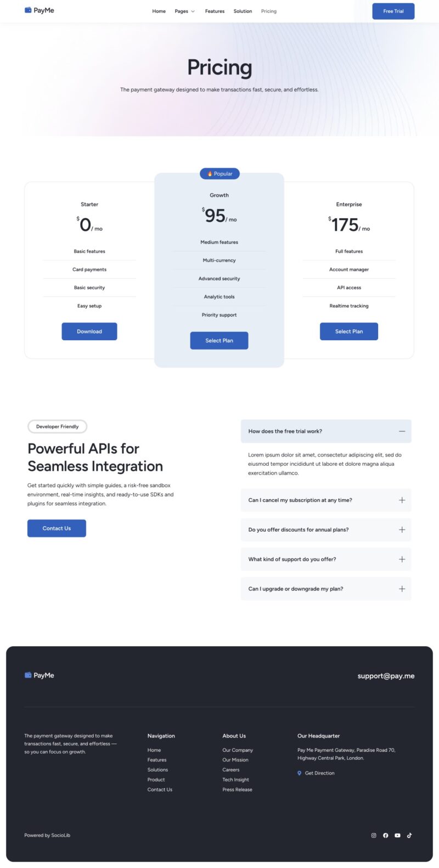Click the map pin beside Get Direction
Viewport: 439px width, 868px height.
tap(299, 773)
